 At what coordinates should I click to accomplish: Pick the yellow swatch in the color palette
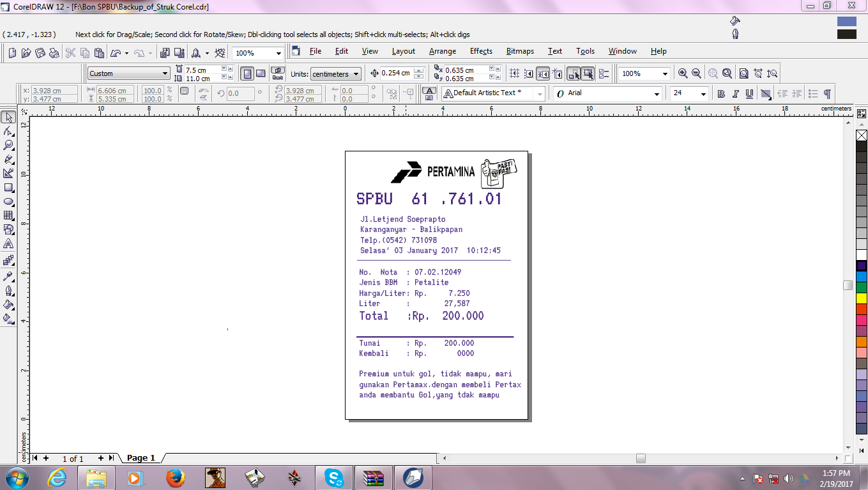[x=861, y=298]
